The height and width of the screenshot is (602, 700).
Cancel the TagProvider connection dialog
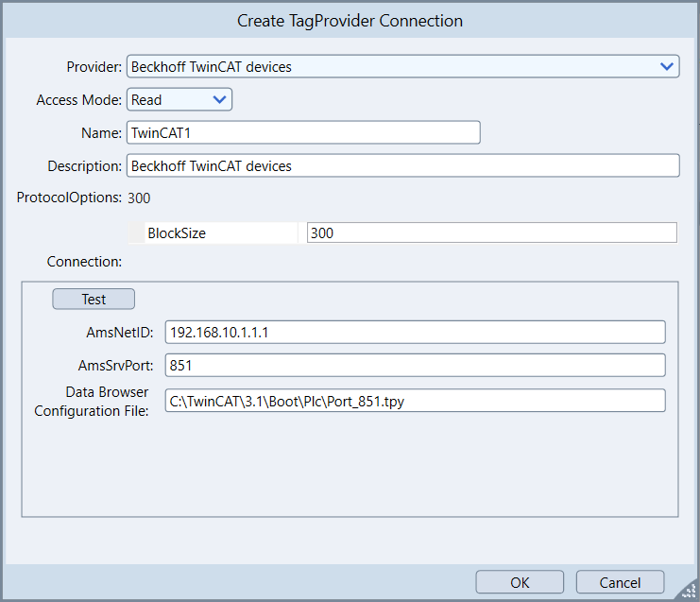[620, 582]
